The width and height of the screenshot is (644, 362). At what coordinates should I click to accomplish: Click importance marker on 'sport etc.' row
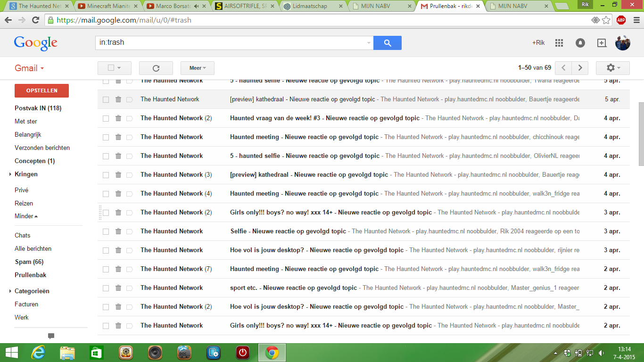[129, 288]
